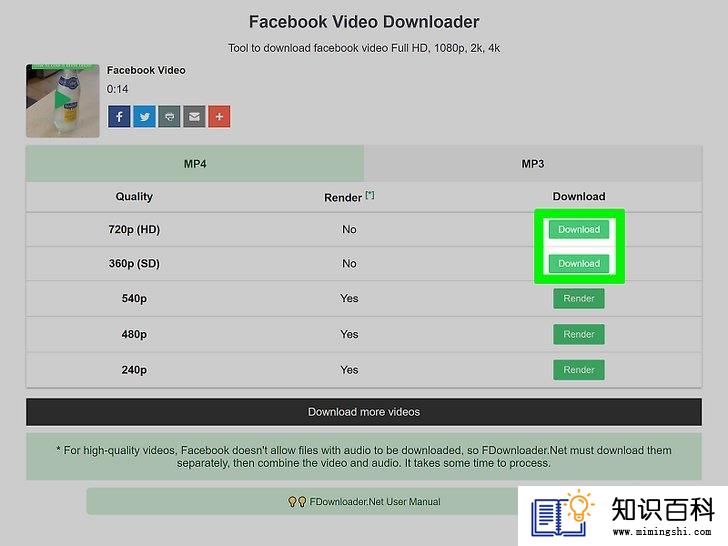This screenshot has height=546, width=728.
Task: Click the high-quality videos notice text
Action: tap(364, 456)
